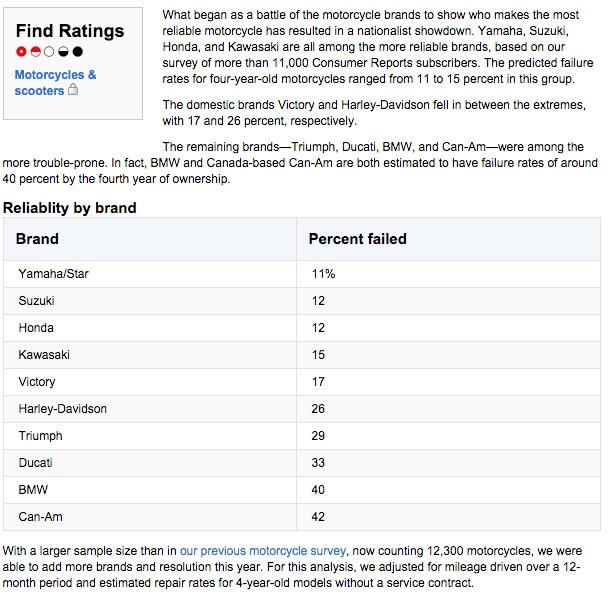
Task: Click the Find Ratings heading
Action: pyautogui.click(x=70, y=31)
